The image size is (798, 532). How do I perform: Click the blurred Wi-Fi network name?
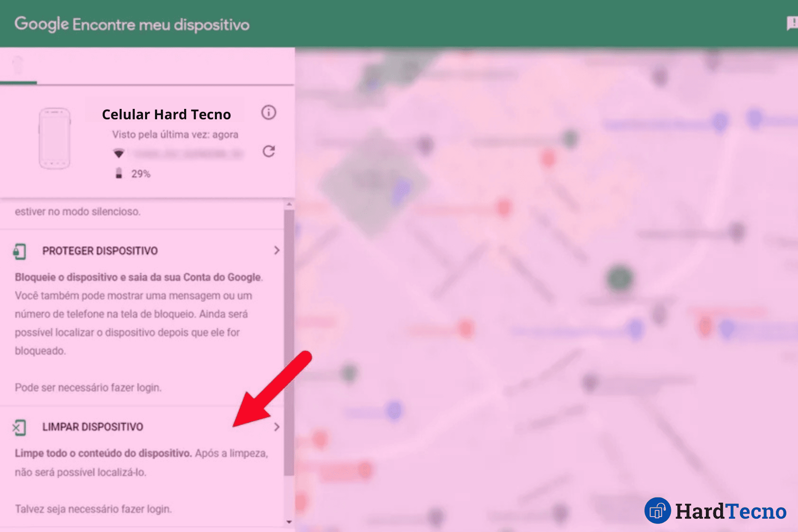188,154
